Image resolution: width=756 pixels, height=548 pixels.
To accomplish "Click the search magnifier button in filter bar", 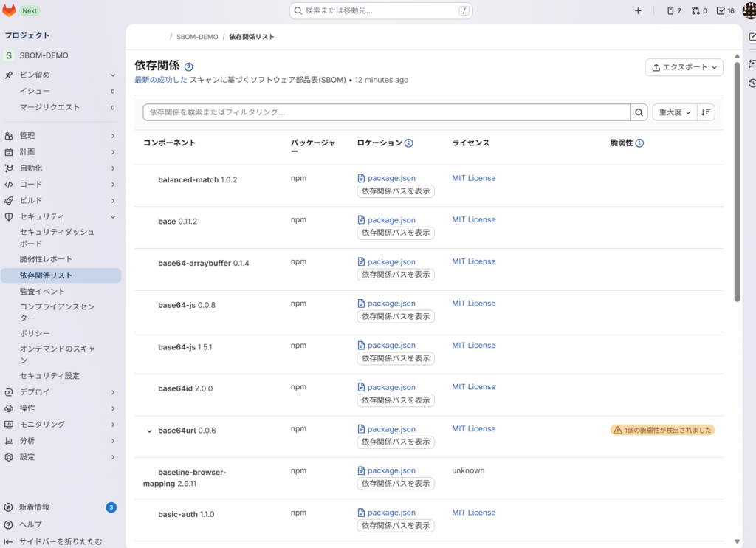I will point(639,112).
